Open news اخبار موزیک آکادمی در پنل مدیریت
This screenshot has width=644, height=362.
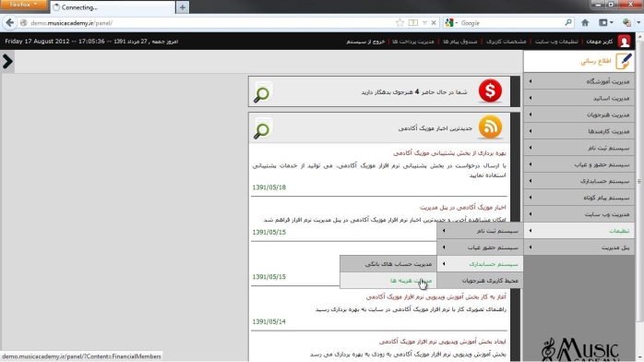point(462,207)
